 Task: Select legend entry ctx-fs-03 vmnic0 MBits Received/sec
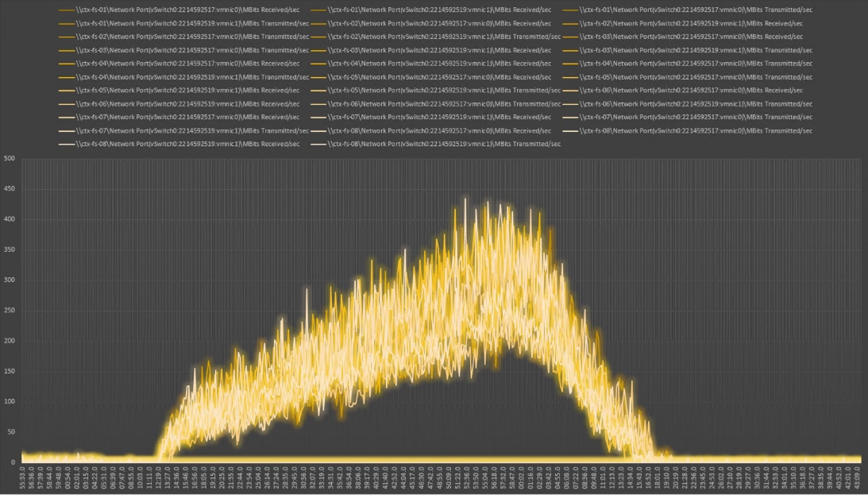[x=682, y=37]
